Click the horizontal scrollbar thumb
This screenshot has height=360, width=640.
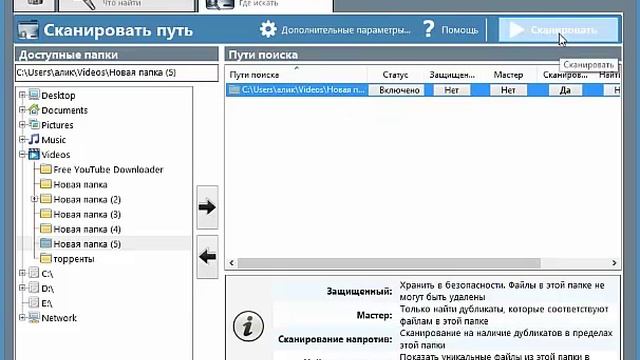[389, 263]
